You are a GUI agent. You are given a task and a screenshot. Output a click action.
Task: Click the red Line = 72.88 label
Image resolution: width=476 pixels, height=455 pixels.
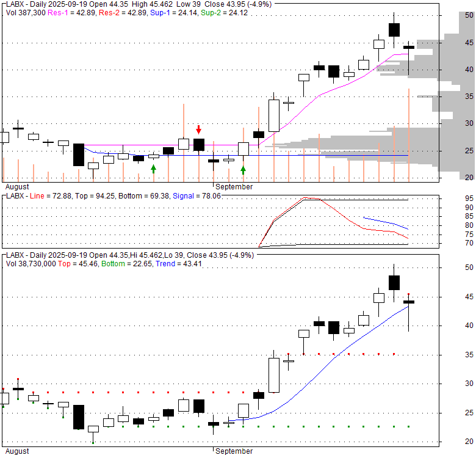51,196
